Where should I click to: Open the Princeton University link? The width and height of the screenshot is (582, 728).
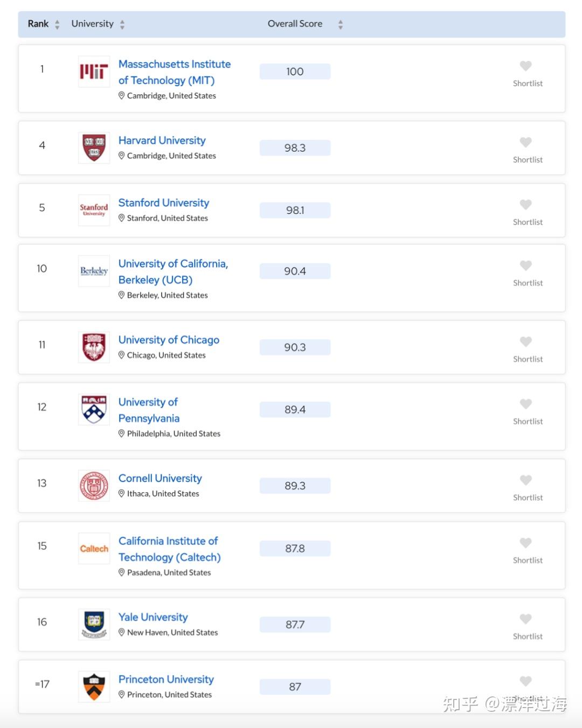(x=166, y=679)
